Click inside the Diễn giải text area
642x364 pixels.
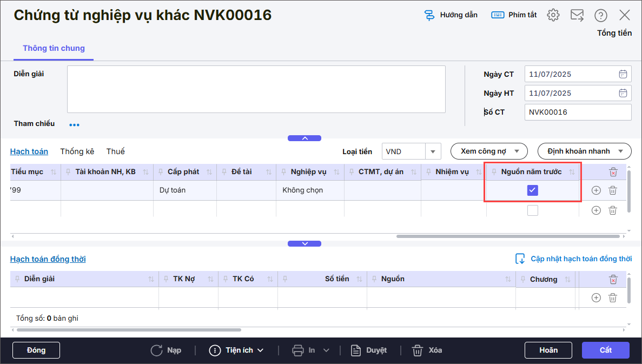(x=256, y=89)
